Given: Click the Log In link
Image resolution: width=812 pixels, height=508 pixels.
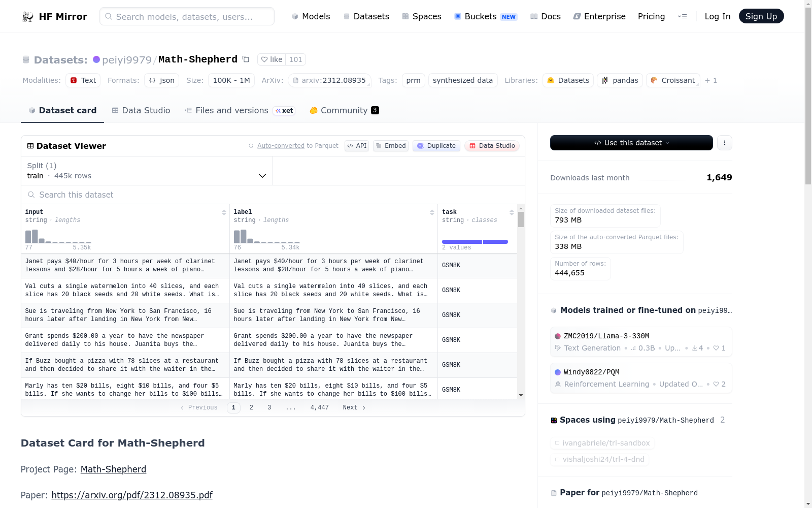Looking at the screenshot, I should click(x=718, y=16).
